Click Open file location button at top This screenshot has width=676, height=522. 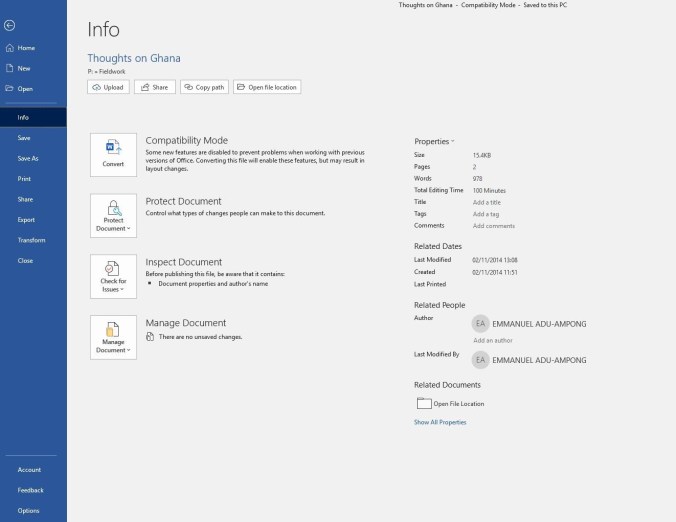267,87
